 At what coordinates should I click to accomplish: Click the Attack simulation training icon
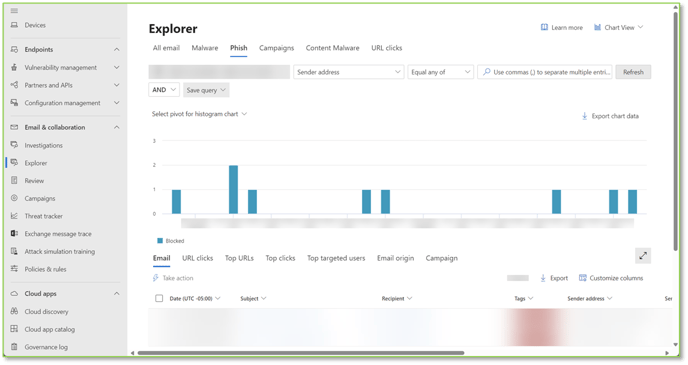click(14, 251)
